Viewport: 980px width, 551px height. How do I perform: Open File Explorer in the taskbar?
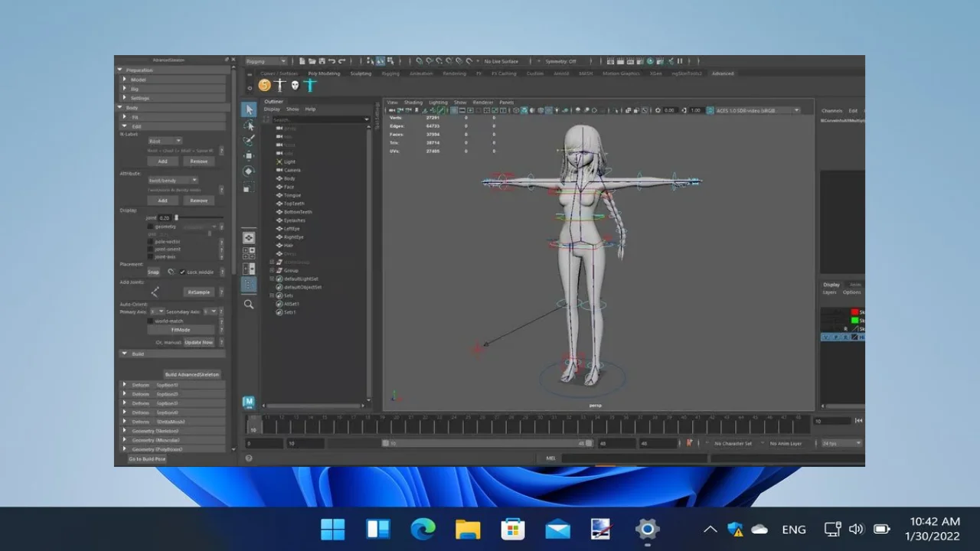point(467,529)
